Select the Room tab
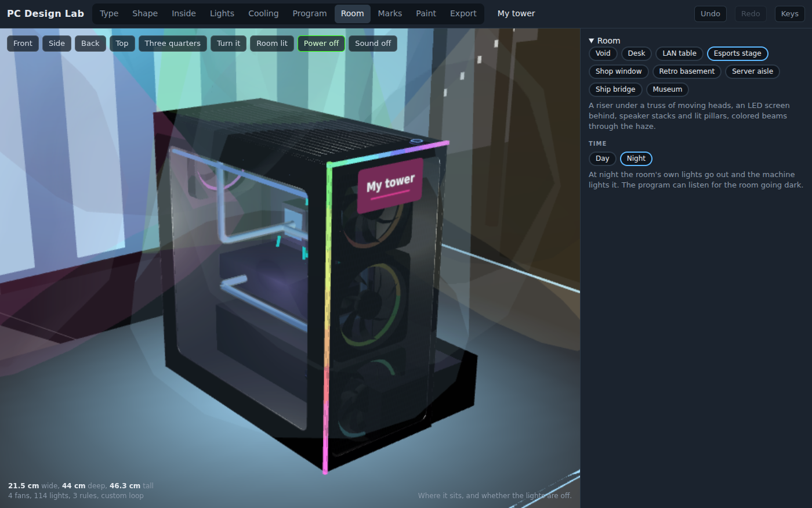Viewport: 812px width, 508px height. [x=353, y=13]
